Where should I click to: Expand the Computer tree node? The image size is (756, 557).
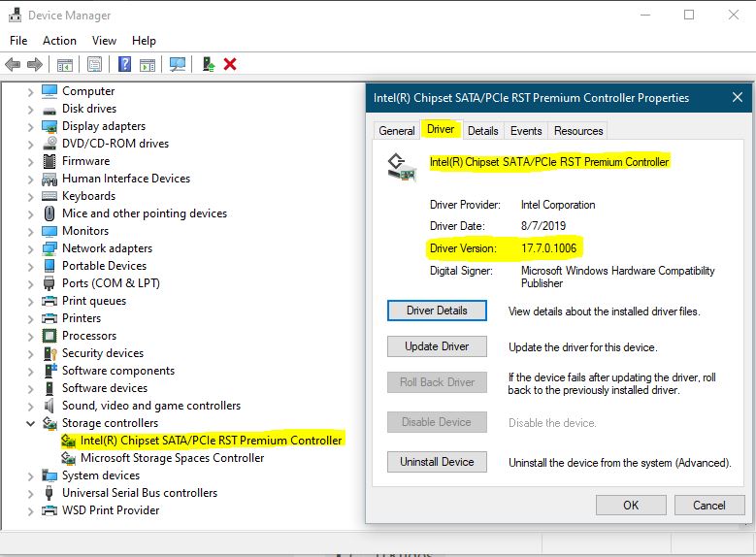30,91
